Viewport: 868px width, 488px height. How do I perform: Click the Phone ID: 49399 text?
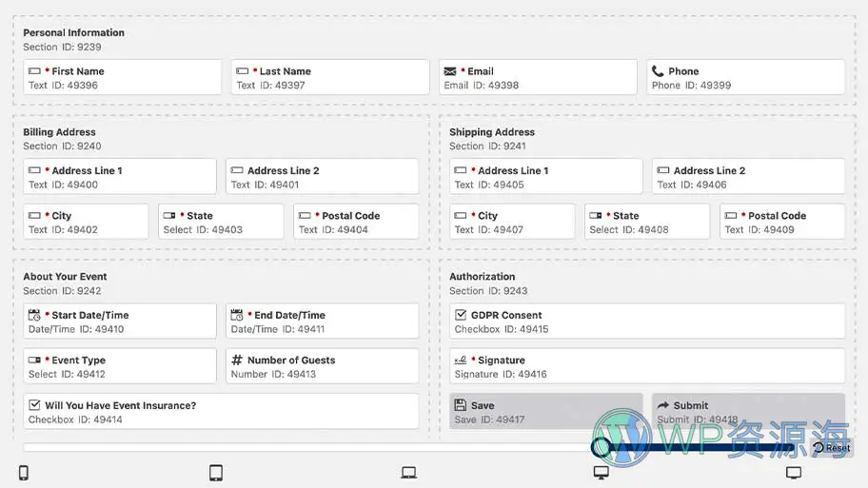pos(691,86)
